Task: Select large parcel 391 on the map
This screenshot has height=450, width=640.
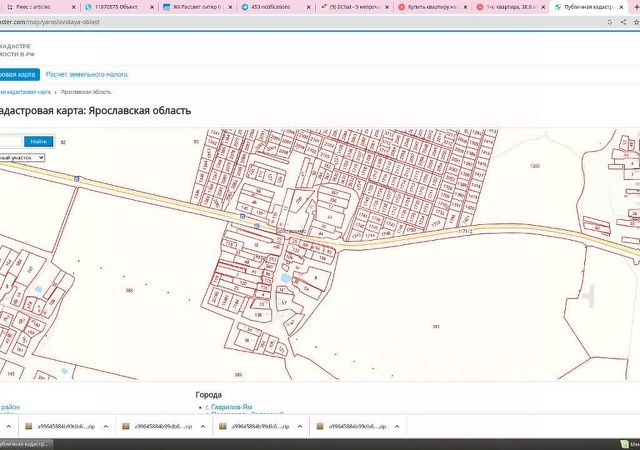Action: (x=435, y=327)
